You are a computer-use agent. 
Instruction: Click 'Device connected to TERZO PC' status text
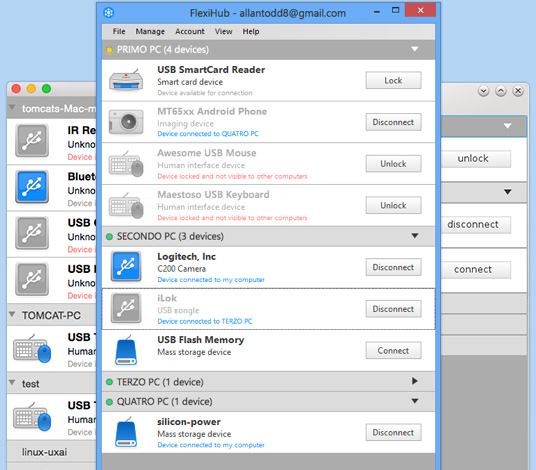205,321
